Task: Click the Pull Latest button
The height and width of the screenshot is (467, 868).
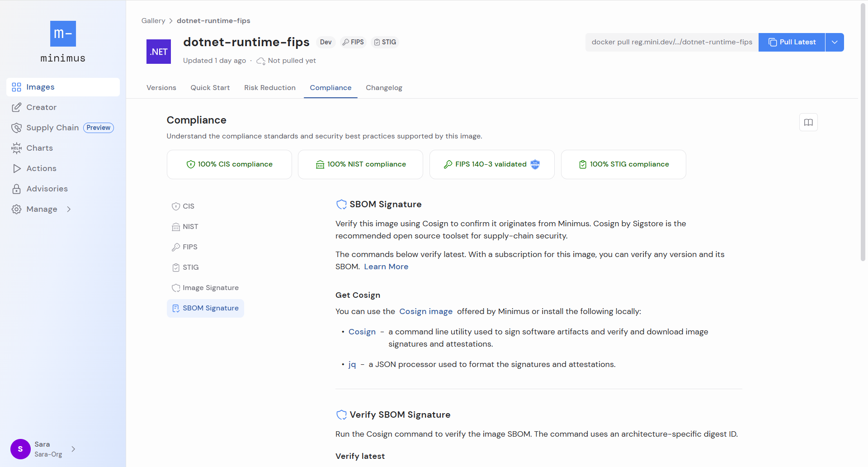Action: pos(792,42)
